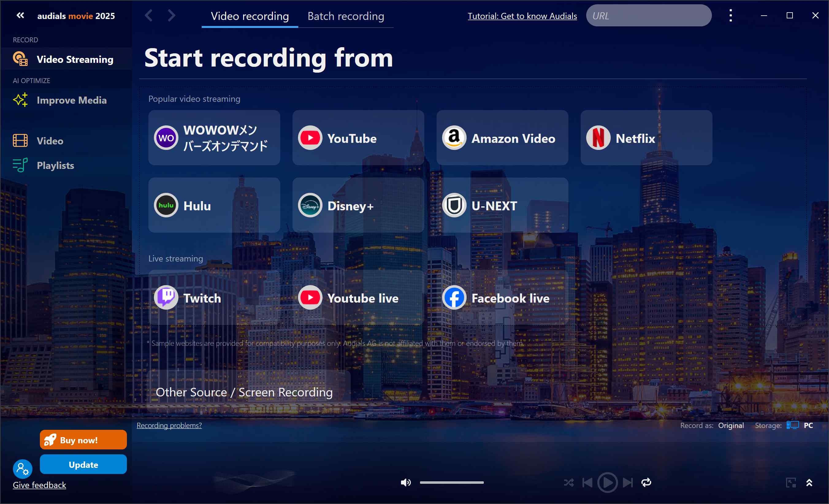The image size is (829, 504).
Task: Close the Audials window
Action: tap(815, 15)
